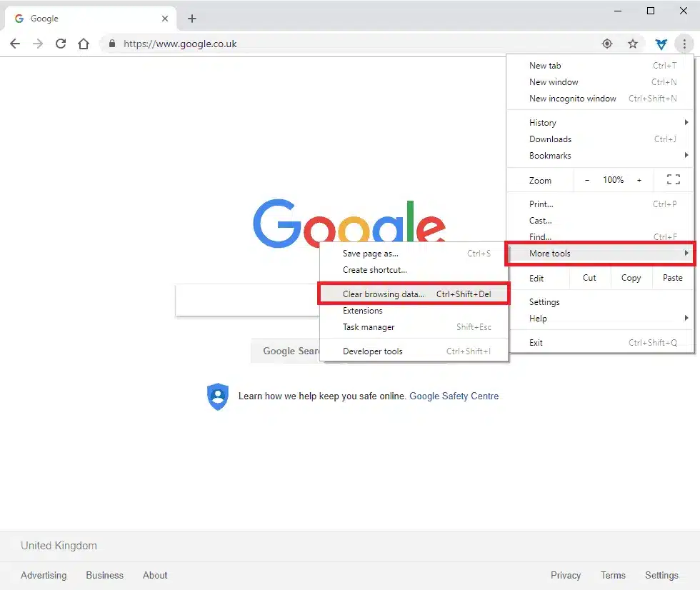The width and height of the screenshot is (700, 590).
Task: Expand the Bookmarks submenu
Action: point(601,156)
